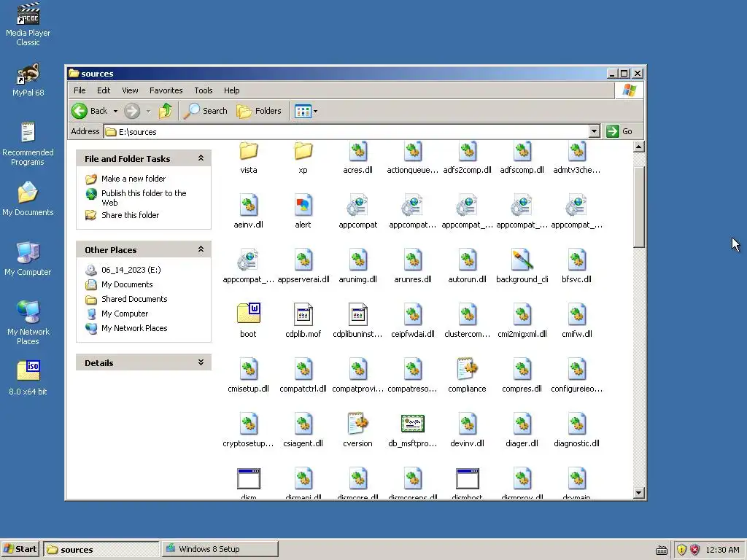Click the Go button
Viewport: 747px width, 560px height.
click(x=620, y=131)
